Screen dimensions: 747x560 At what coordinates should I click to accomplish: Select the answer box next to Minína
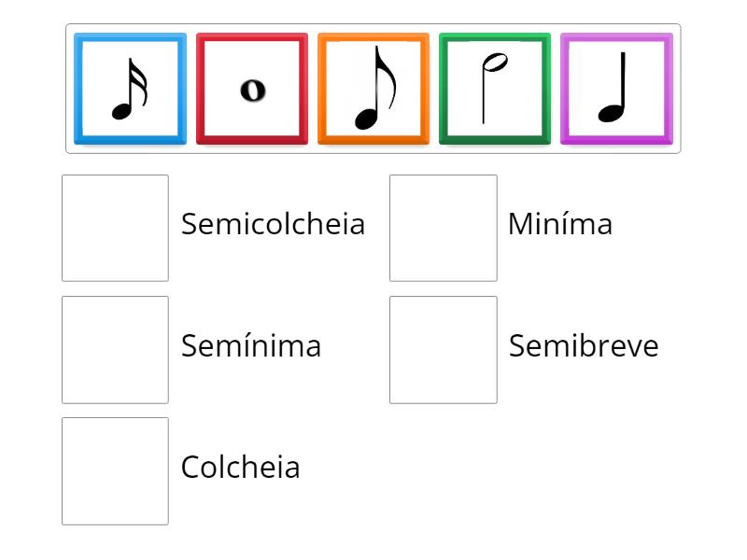(x=444, y=226)
